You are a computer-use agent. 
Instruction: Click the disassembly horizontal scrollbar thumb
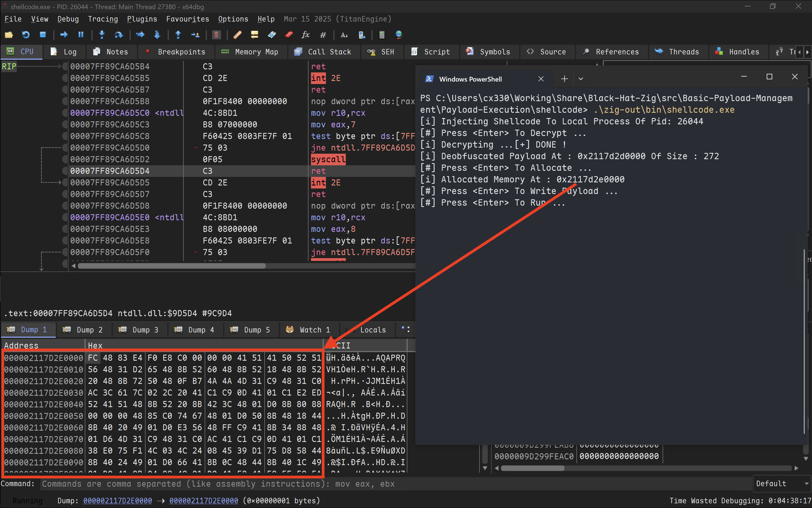pyautogui.click(x=172, y=266)
